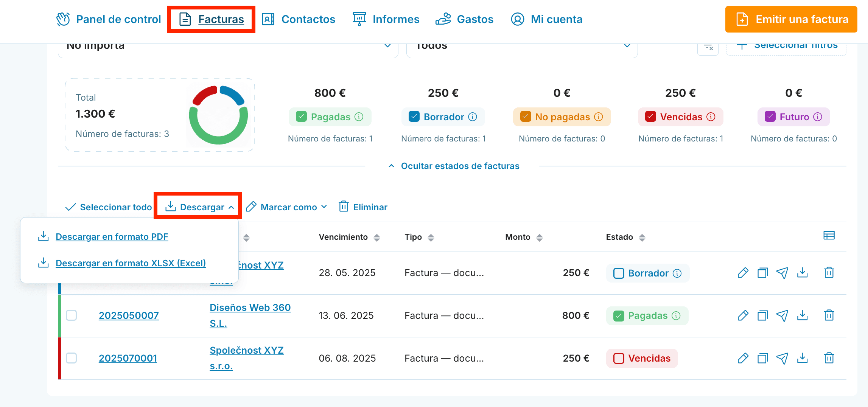The image size is (868, 407).
Task: Open the Gastos section
Action: tap(464, 19)
